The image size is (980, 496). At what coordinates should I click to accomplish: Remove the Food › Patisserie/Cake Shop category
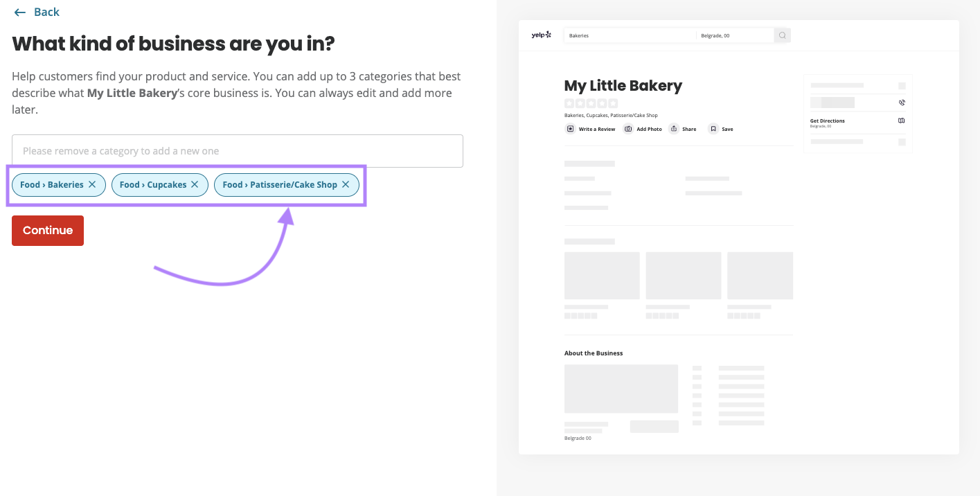click(x=345, y=184)
